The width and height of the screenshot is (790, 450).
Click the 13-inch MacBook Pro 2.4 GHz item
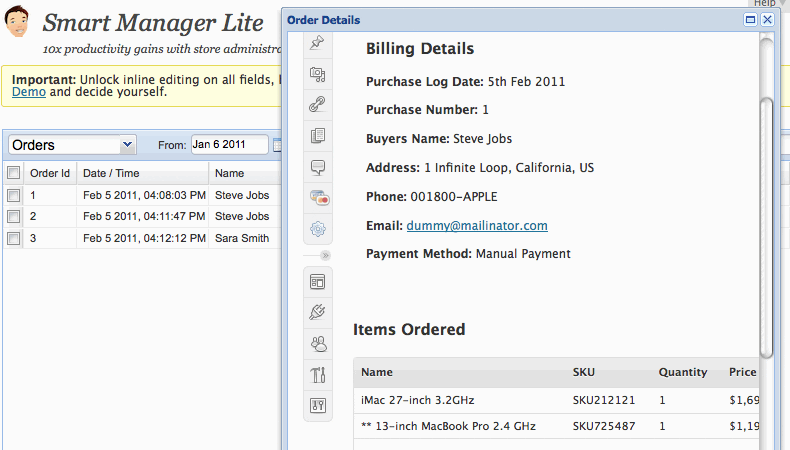coord(448,426)
